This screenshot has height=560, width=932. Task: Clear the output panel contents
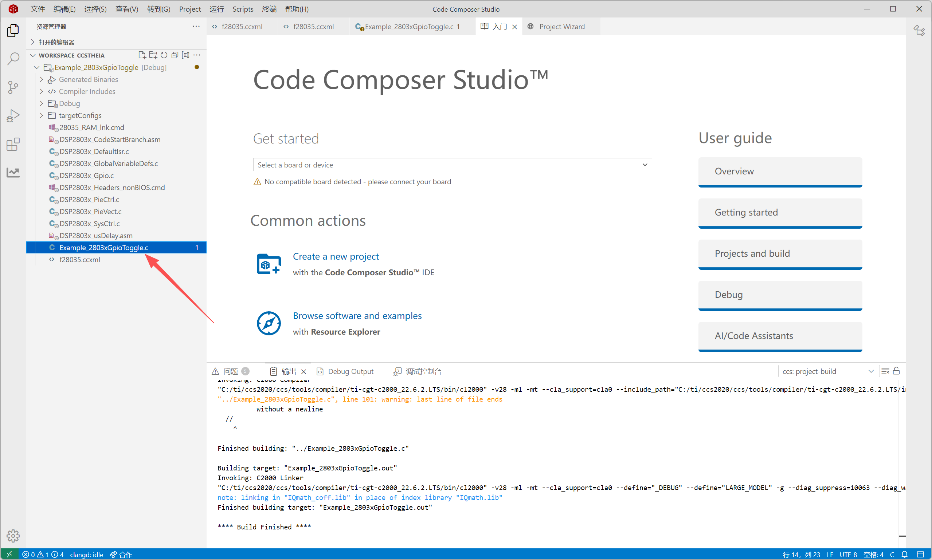coord(885,371)
